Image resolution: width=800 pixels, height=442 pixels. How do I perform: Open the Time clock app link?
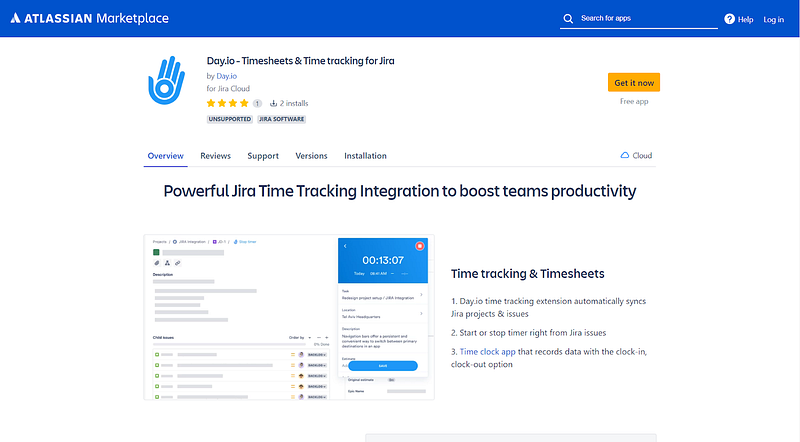[x=487, y=352]
